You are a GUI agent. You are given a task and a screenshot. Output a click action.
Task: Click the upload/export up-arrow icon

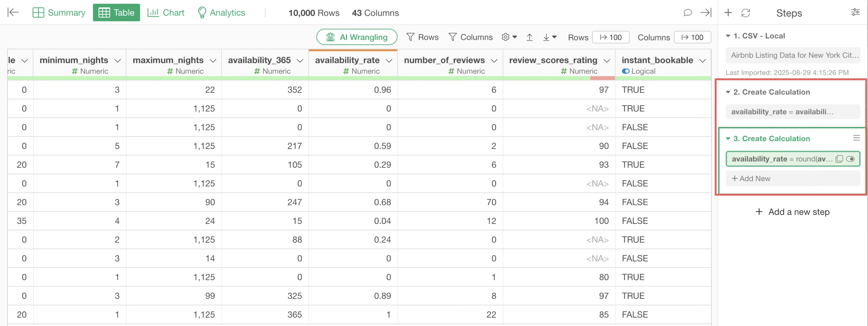coord(529,37)
